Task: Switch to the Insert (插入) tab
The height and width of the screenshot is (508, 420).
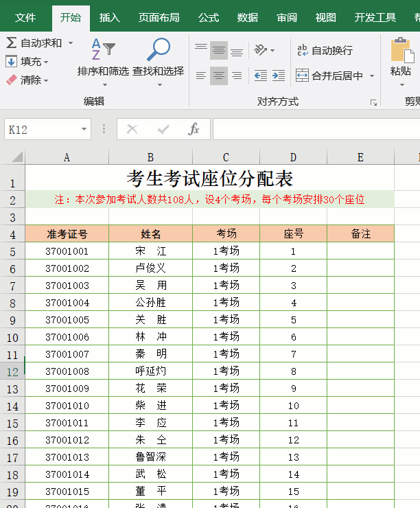Action: [x=109, y=17]
